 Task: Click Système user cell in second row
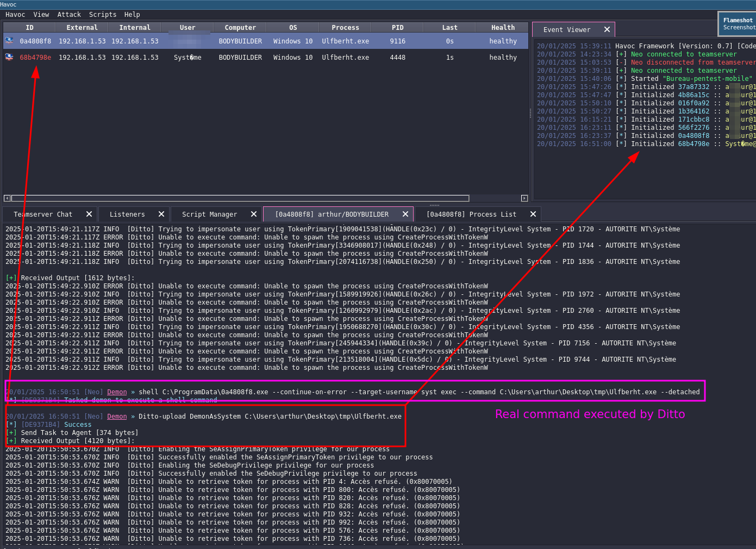188,58
